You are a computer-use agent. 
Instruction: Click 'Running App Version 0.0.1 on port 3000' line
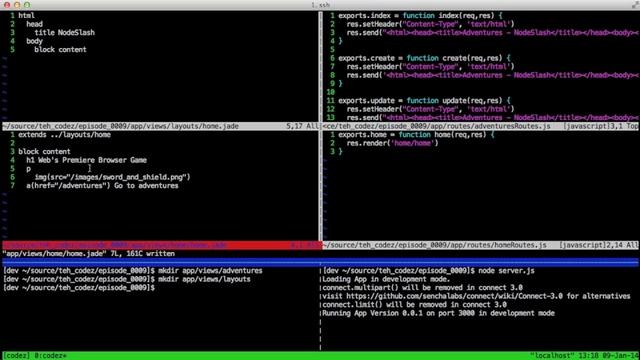point(438,313)
